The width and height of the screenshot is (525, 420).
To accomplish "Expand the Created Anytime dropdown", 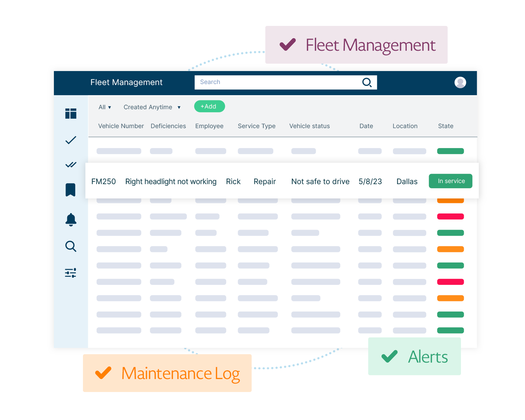I will 152,107.
